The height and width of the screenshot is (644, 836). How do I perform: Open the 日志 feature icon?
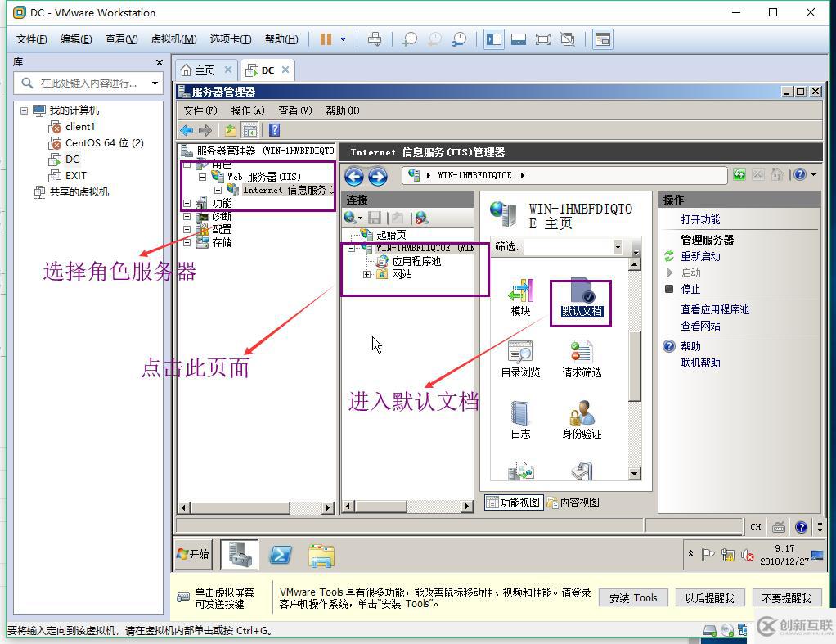(x=520, y=421)
